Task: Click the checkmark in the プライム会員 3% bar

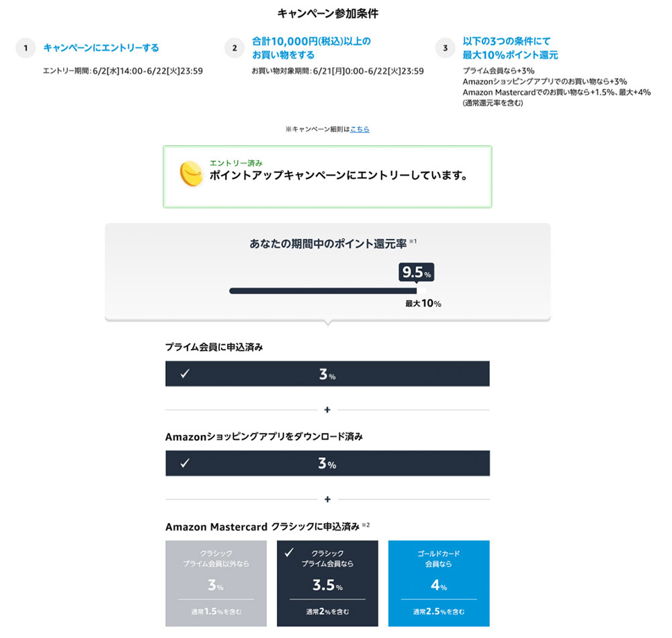Action: click(185, 373)
